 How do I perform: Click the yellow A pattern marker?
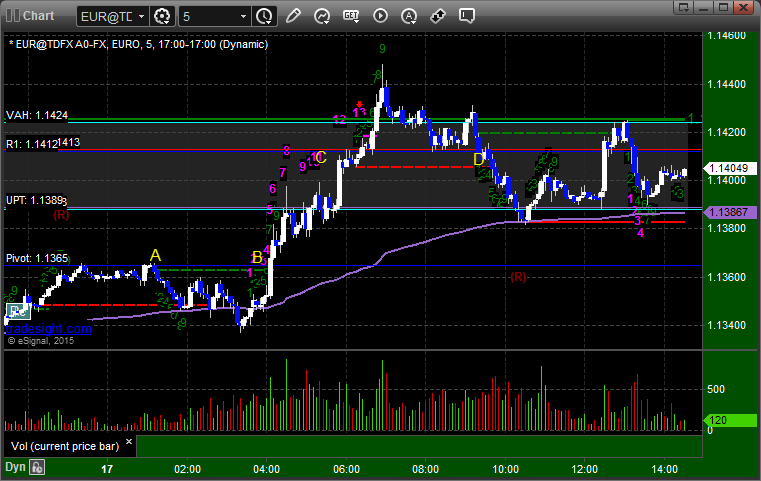coord(155,255)
